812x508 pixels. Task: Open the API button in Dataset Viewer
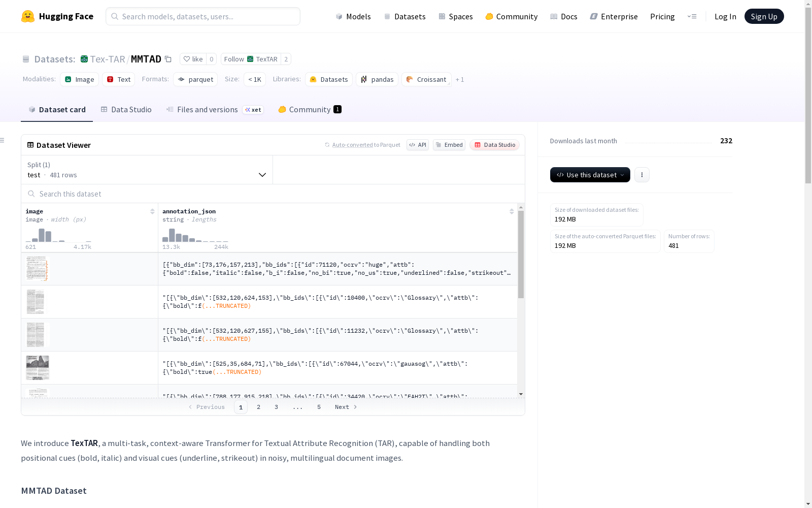click(418, 145)
